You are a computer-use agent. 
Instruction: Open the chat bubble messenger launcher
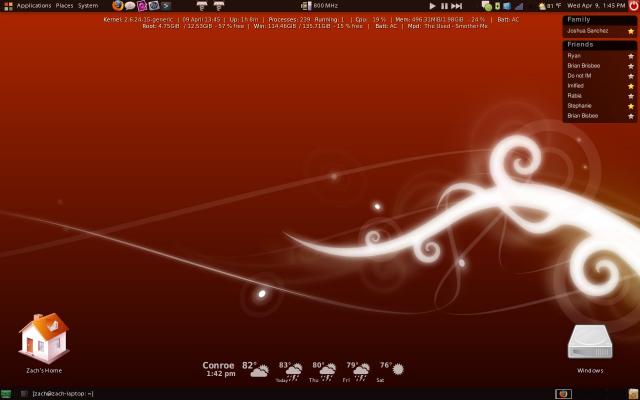click(x=130, y=6)
